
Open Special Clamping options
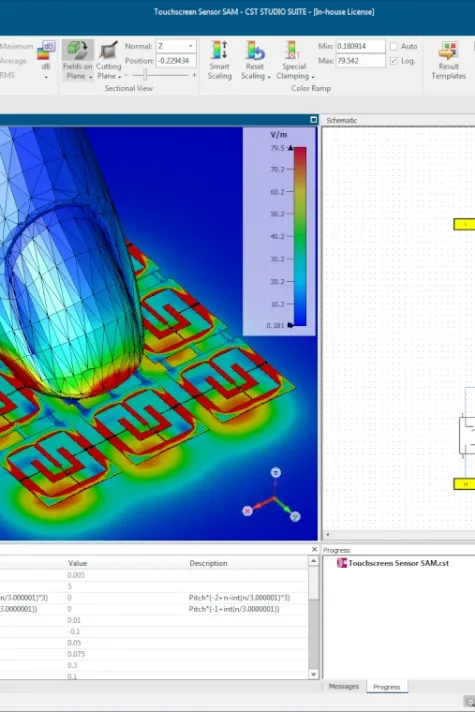click(x=294, y=60)
